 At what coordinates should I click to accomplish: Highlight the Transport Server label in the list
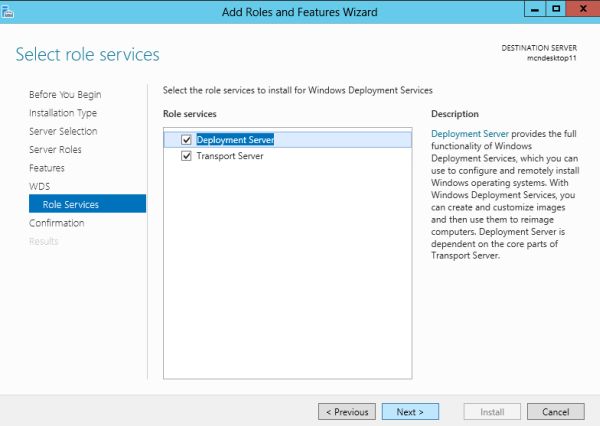229,156
